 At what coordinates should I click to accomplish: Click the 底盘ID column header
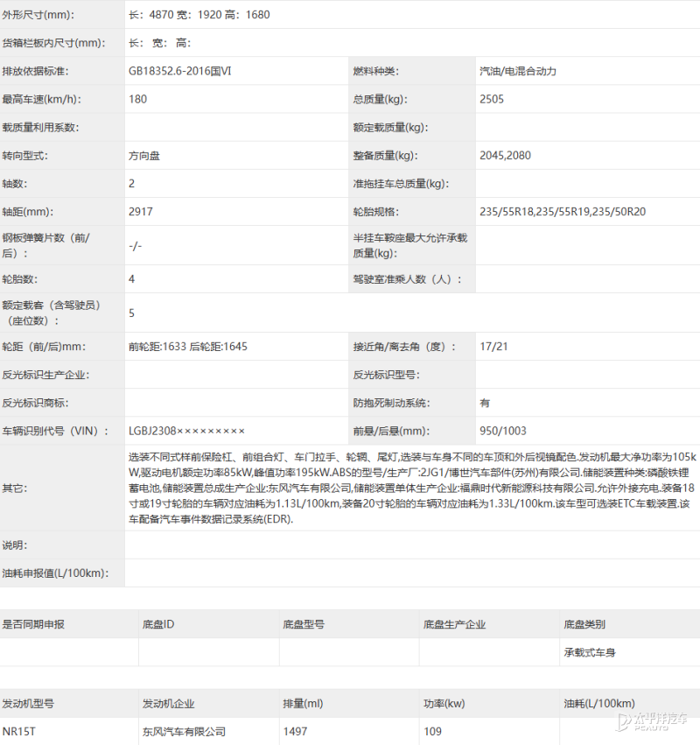pyautogui.click(x=158, y=624)
